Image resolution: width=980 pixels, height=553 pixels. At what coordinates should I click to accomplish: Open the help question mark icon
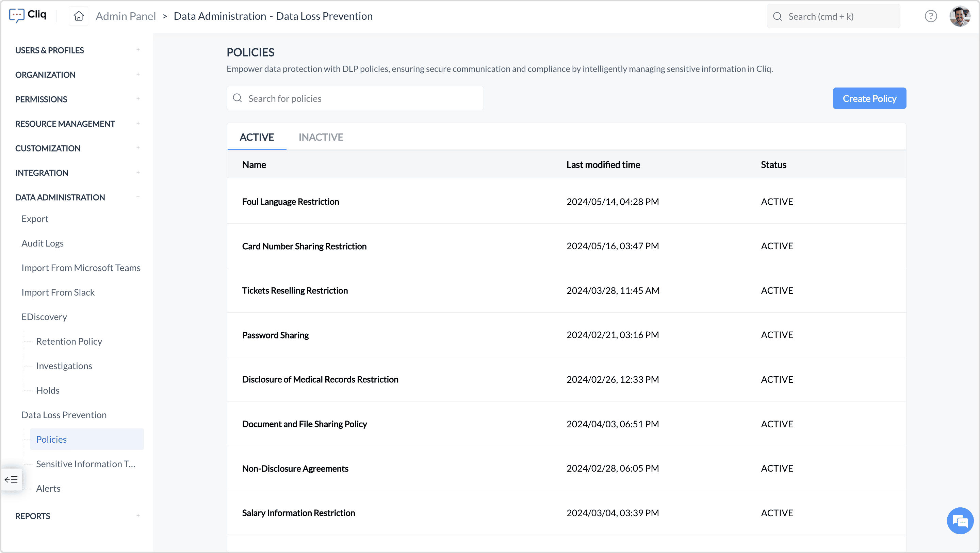coord(931,16)
